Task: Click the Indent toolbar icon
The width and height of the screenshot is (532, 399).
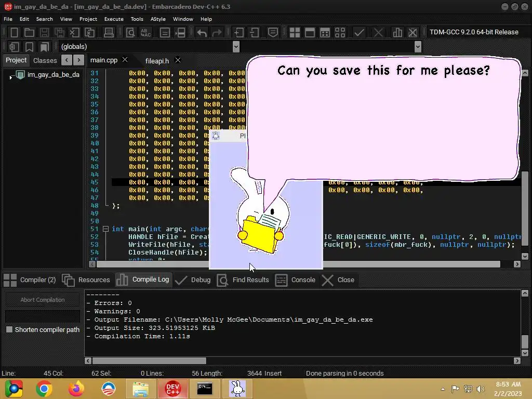Action: click(x=239, y=33)
